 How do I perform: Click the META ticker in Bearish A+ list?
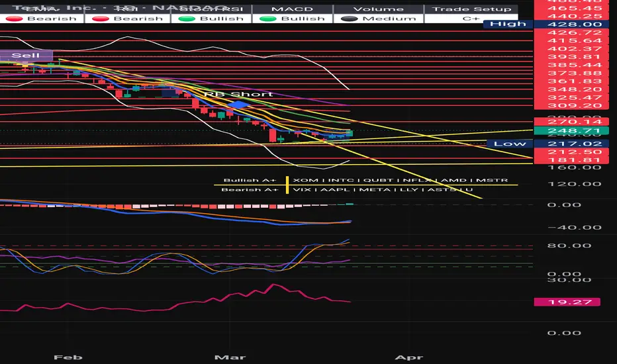[375, 190]
